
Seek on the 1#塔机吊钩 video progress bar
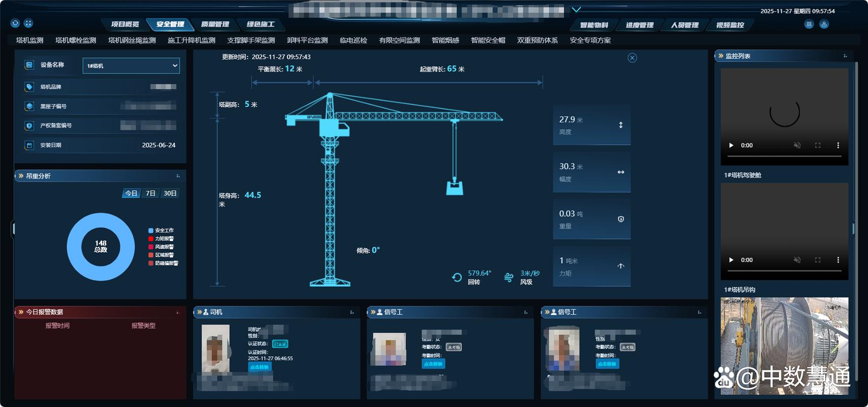coord(785,271)
